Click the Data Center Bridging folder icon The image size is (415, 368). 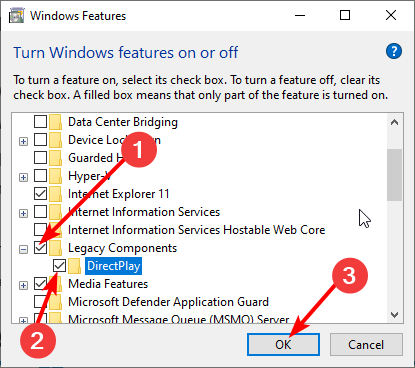coord(56,122)
